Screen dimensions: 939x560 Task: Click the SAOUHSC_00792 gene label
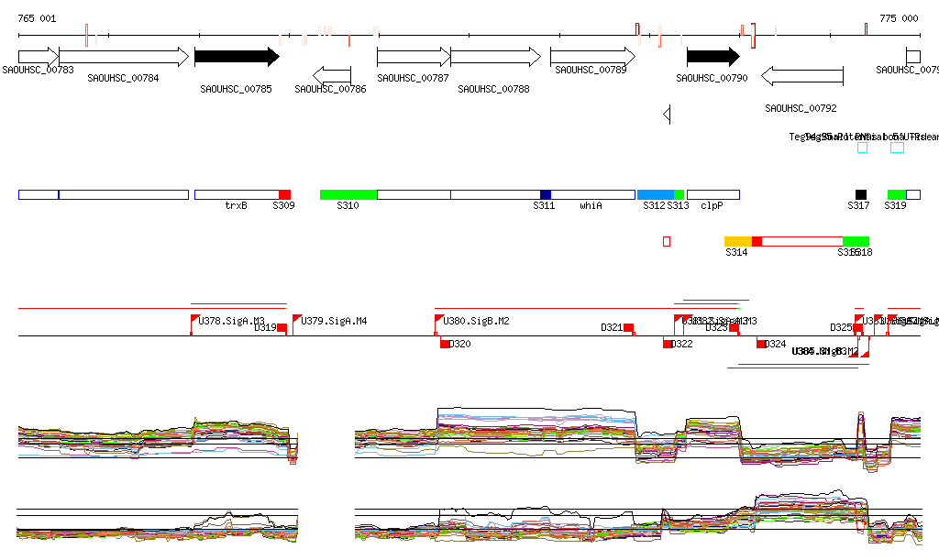(x=801, y=108)
